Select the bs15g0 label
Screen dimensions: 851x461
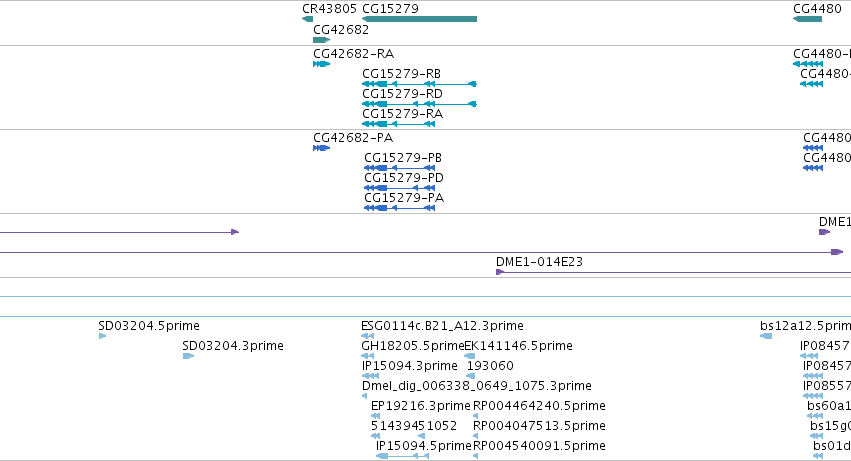(x=830, y=426)
